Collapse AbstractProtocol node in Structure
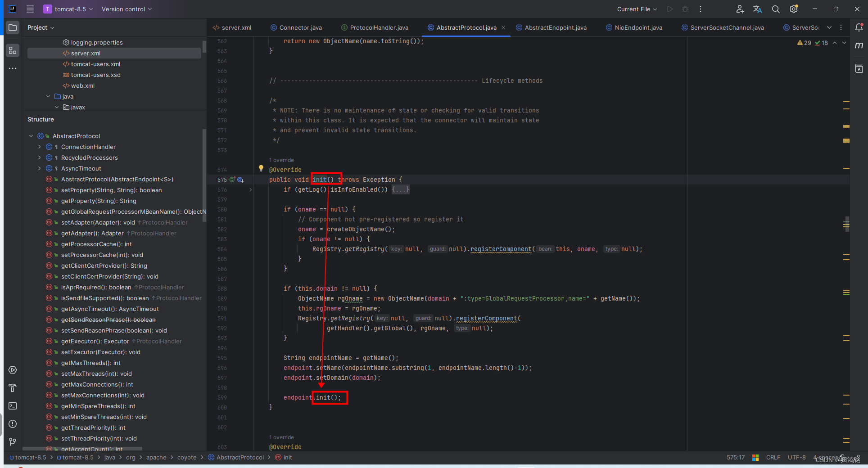Viewport: 868px width, 468px height. tap(31, 136)
